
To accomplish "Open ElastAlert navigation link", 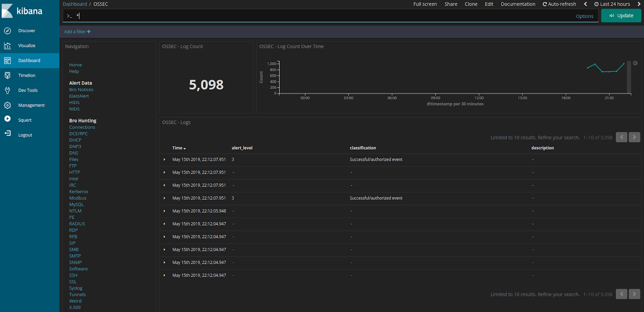I will pyautogui.click(x=79, y=96).
